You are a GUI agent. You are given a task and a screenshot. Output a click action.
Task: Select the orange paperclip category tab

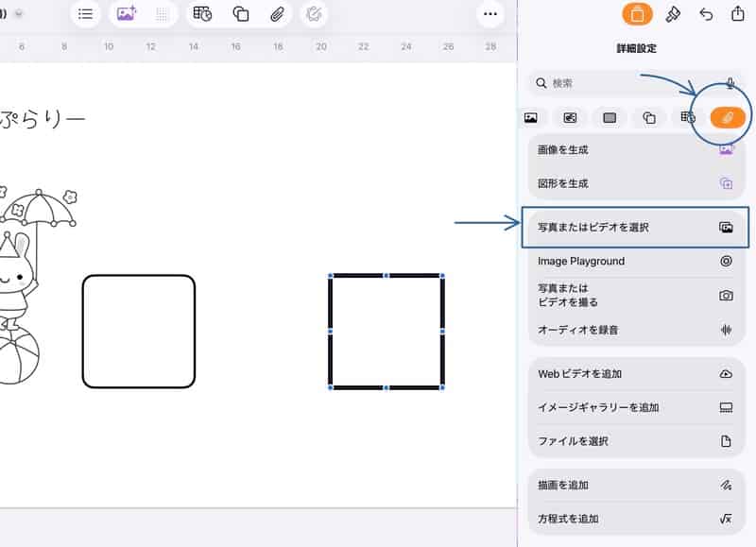click(728, 117)
